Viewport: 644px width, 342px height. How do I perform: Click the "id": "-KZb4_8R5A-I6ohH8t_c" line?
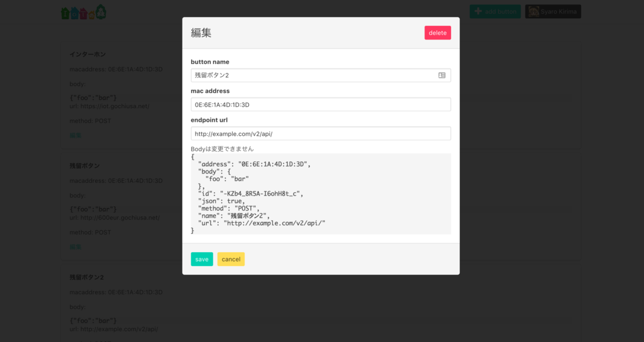250,194
